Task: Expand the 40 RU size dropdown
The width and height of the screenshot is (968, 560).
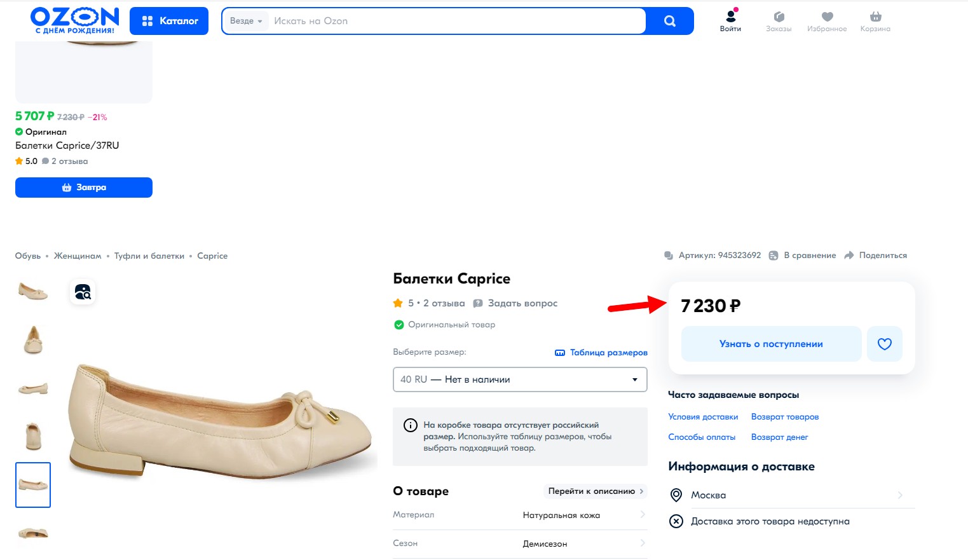Action: click(x=520, y=379)
